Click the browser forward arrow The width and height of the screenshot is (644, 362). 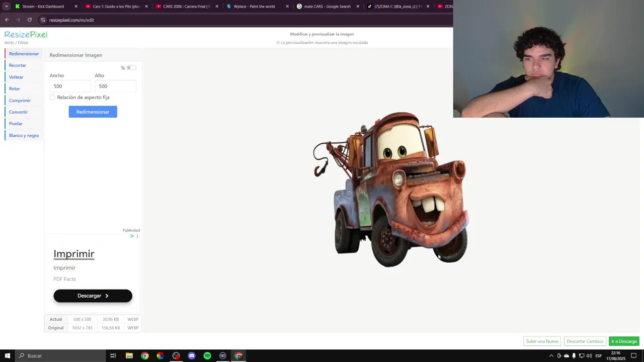18,20
